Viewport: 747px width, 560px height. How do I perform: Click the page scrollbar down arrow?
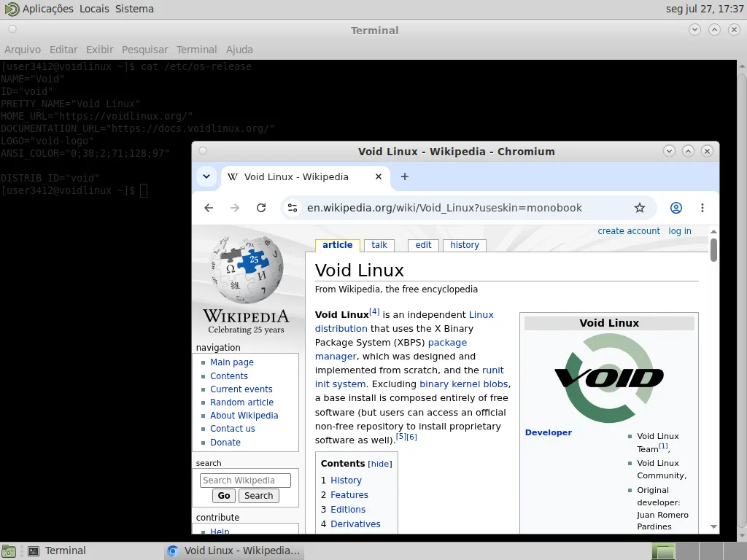pyautogui.click(x=713, y=526)
